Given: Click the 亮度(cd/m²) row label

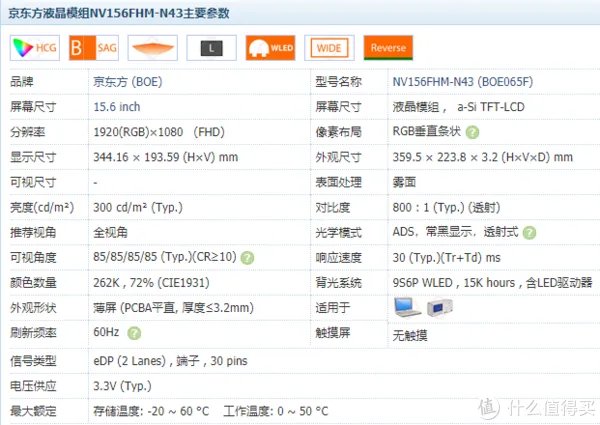Looking at the screenshot, I should point(42,207).
